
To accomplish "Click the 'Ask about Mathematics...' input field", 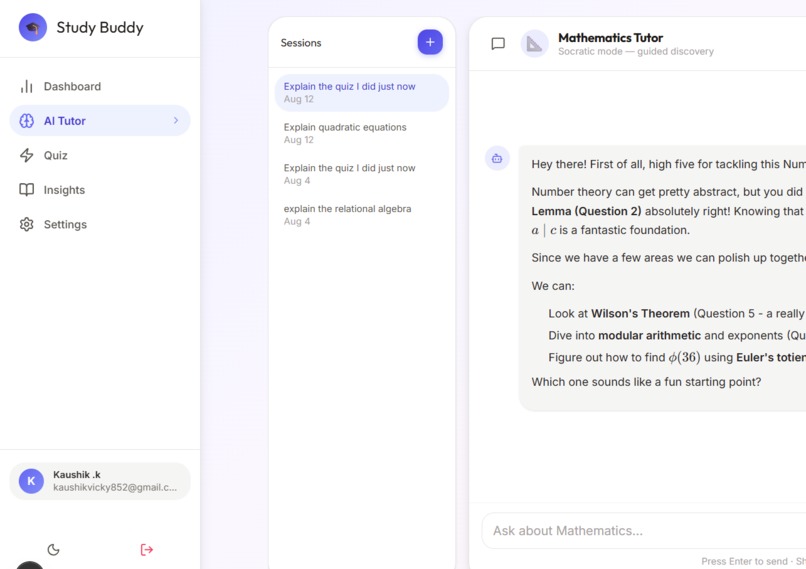I will (644, 530).
